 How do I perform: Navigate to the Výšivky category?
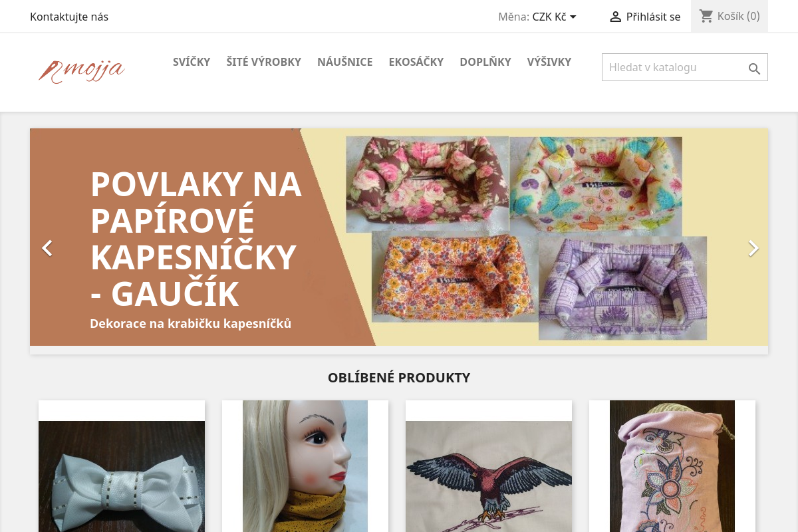point(549,62)
